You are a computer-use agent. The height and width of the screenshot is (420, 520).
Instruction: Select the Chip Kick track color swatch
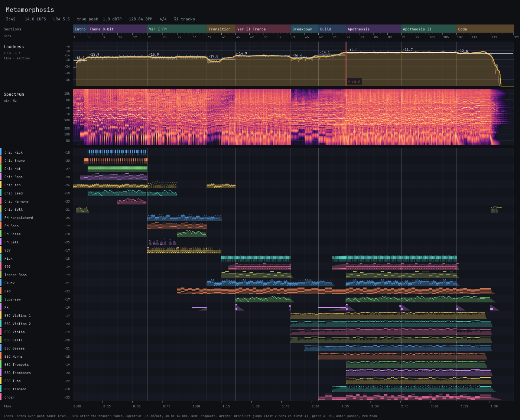click(x=1, y=152)
